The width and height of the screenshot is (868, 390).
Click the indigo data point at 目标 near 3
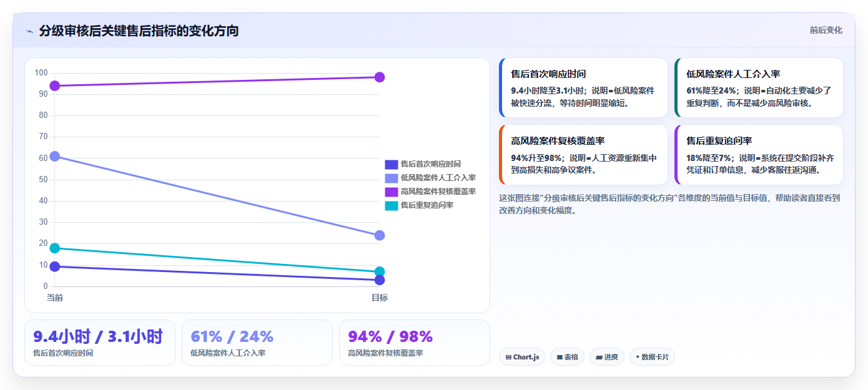click(379, 280)
